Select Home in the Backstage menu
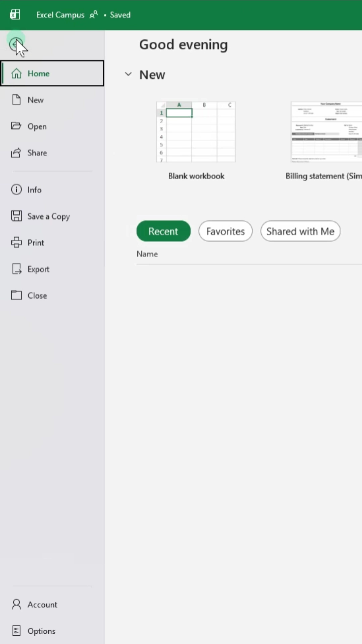This screenshot has width=362, height=644. click(52, 73)
